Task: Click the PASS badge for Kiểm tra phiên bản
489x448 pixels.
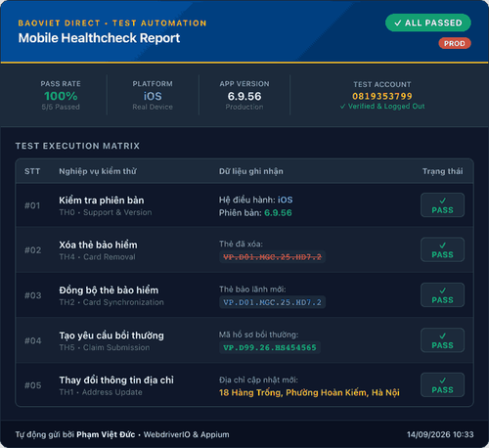Action: point(442,205)
